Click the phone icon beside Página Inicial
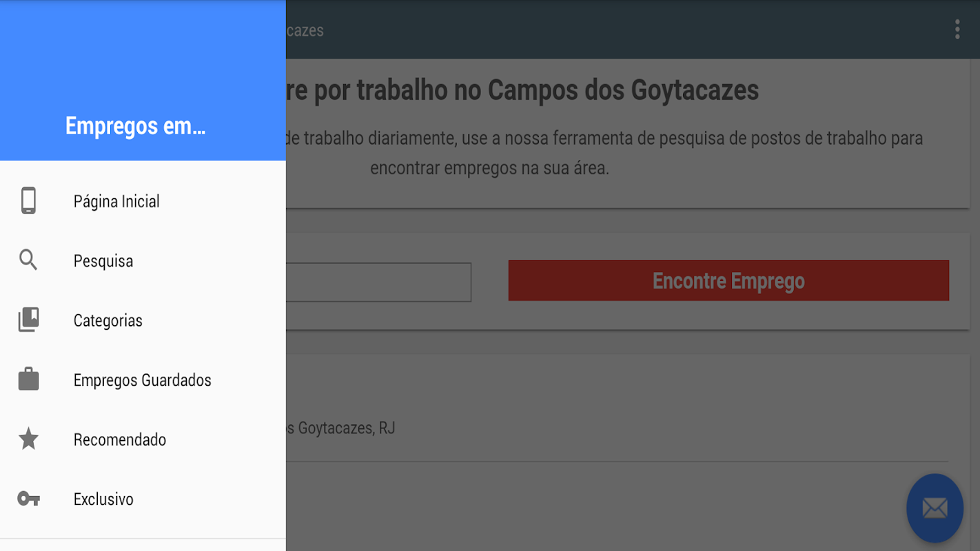 28,201
